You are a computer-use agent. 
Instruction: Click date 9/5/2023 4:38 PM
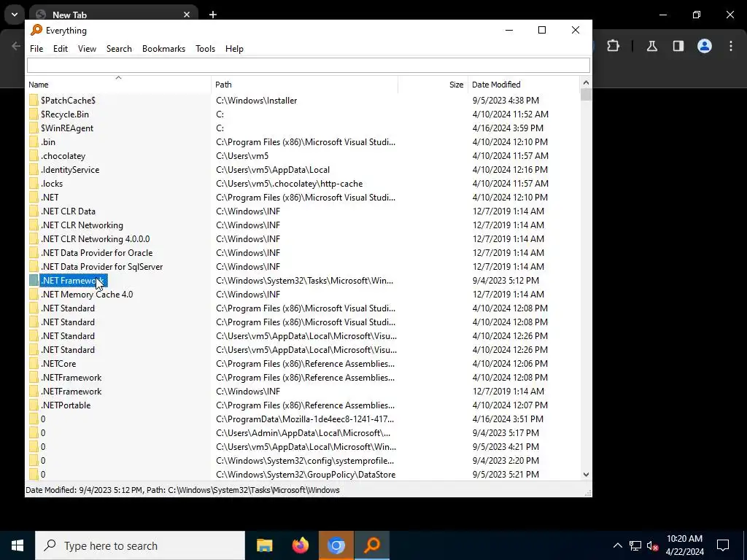point(506,101)
